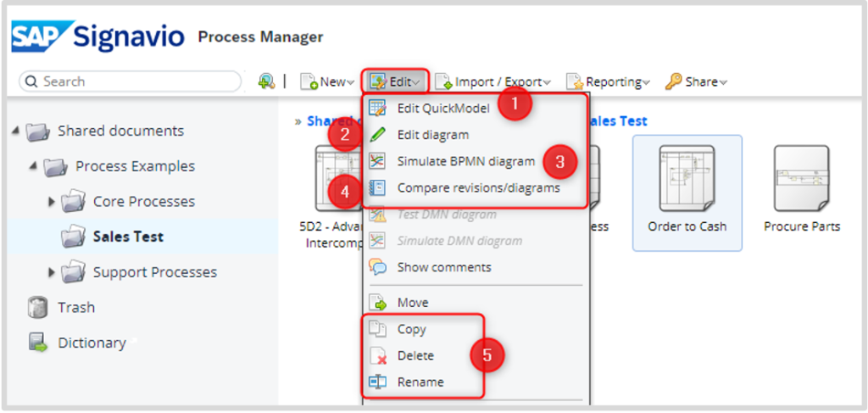The height and width of the screenshot is (413, 868).
Task: Select the Order to Cash diagram thumbnail
Action: tap(687, 178)
